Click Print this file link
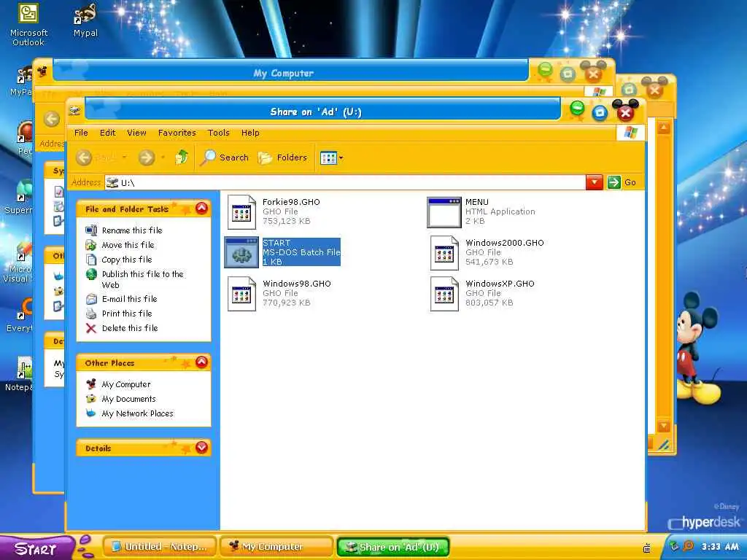 [x=127, y=314]
